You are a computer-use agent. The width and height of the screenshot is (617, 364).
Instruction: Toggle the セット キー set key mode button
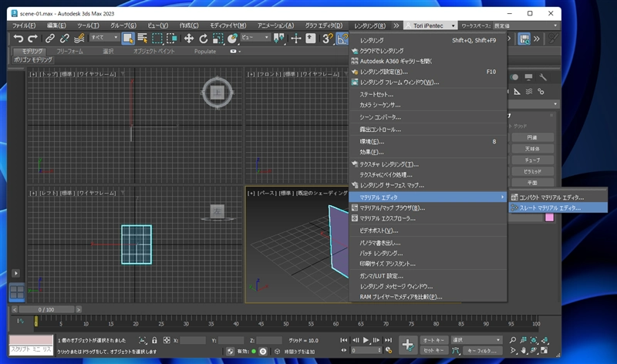click(434, 350)
